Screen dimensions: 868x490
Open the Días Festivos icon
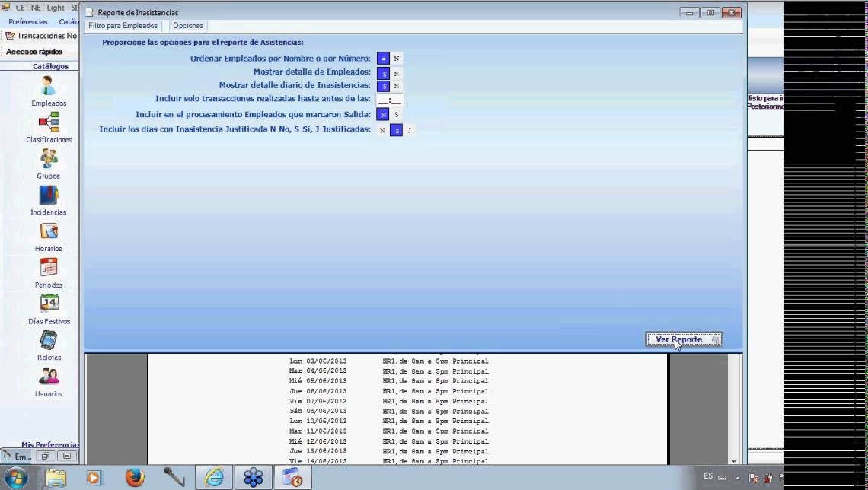pyautogui.click(x=49, y=304)
